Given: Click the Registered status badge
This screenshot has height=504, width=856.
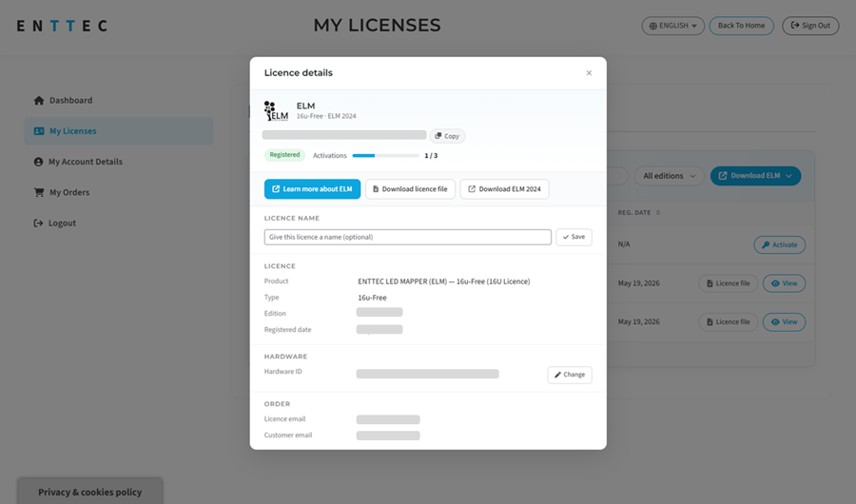Looking at the screenshot, I should [x=284, y=155].
